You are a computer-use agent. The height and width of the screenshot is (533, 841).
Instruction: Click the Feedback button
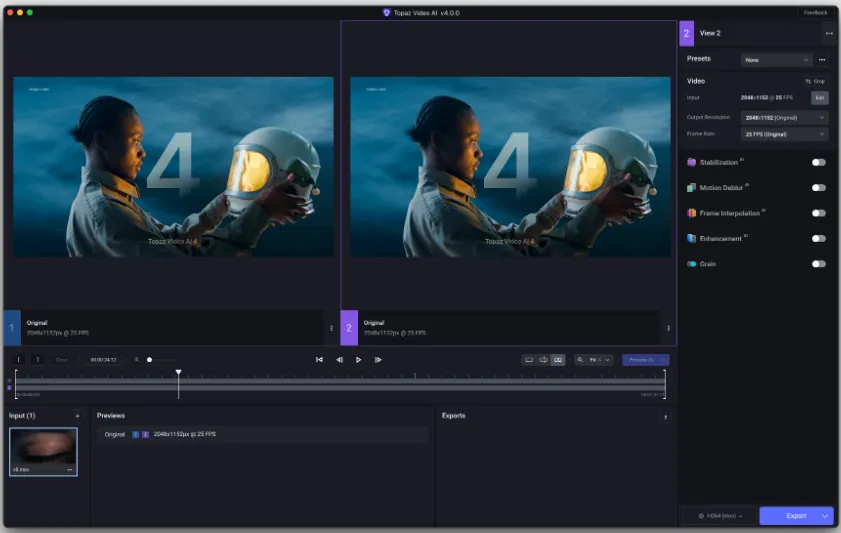[x=815, y=12]
